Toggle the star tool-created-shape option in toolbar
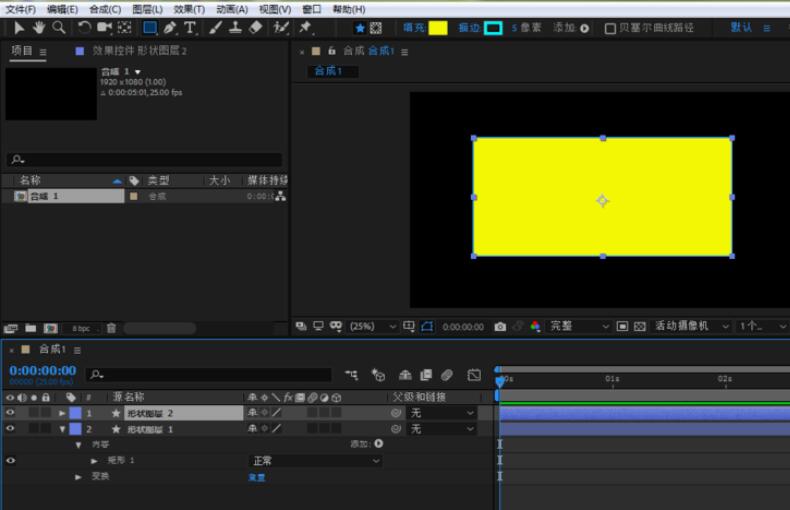The width and height of the screenshot is (790, 510). click(x=360, y=28)
